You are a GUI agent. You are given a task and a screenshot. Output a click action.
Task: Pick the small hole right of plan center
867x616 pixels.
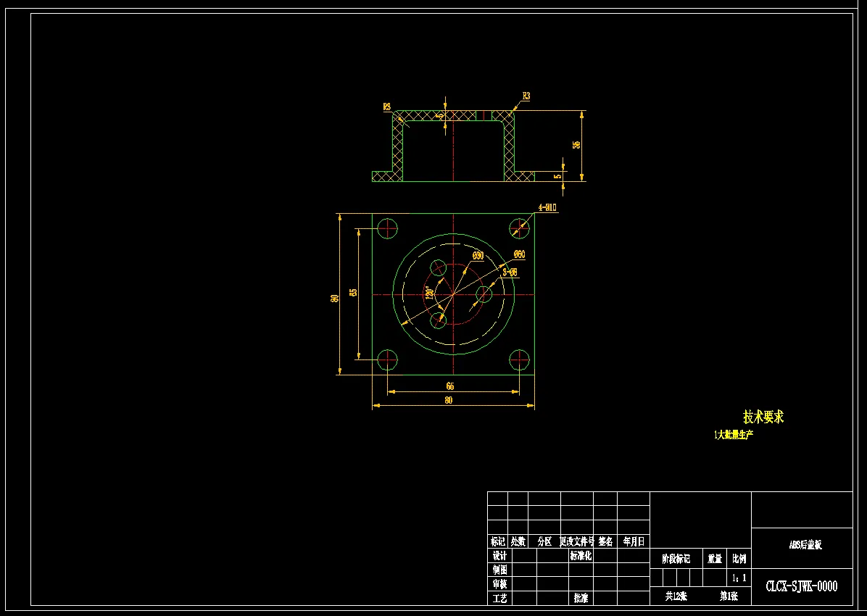coord(484,295)
